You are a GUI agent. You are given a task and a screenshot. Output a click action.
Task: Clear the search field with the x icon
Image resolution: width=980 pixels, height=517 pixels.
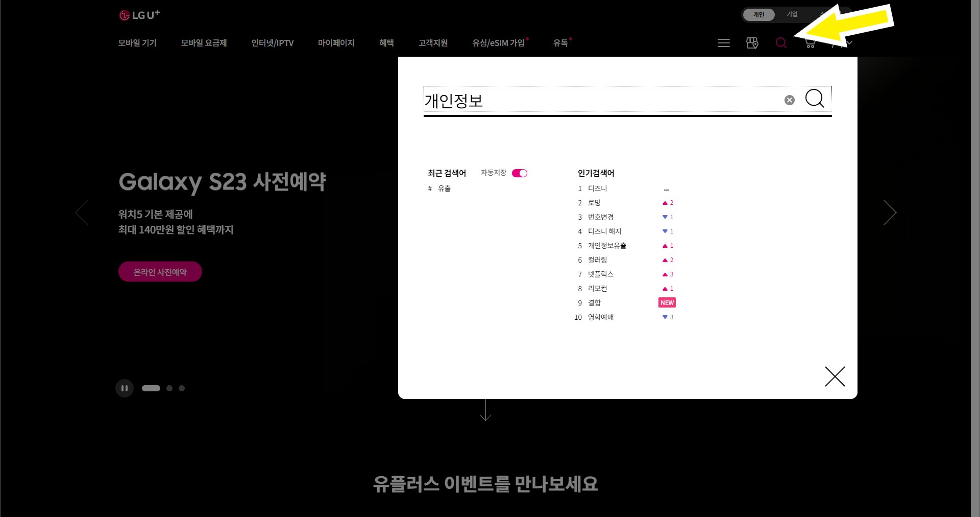[790, 100]
